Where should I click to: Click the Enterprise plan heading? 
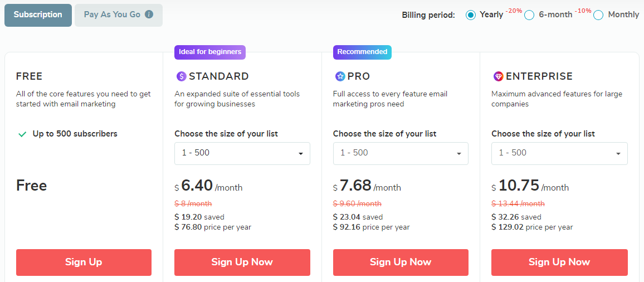point(539,76)
